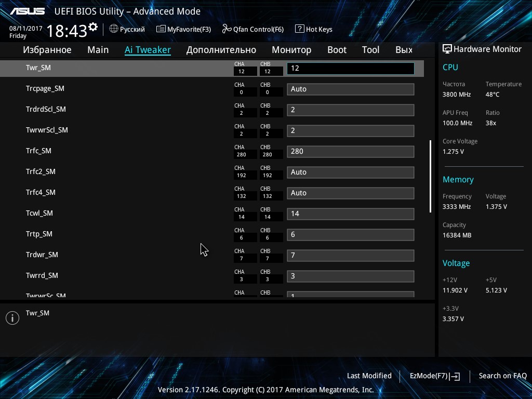
Task: Click the TwrwrScl_SM value field
Action: pos(351,130)
